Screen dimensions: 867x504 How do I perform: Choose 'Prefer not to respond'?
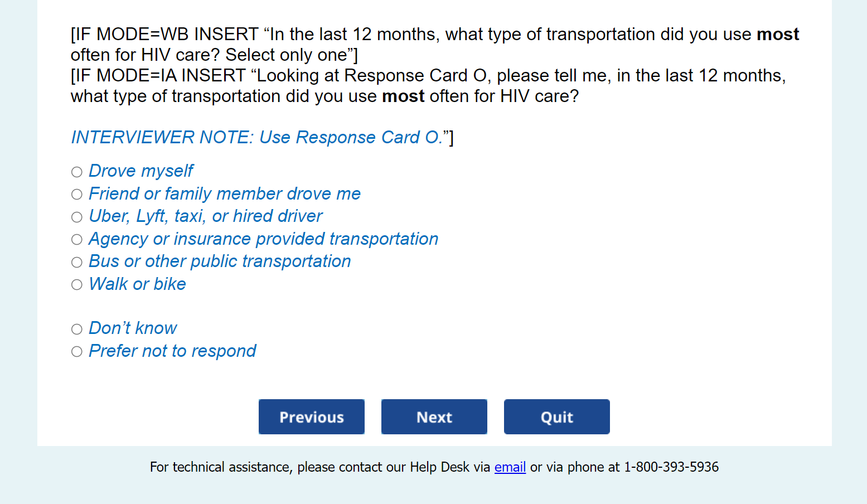(77, 352)
